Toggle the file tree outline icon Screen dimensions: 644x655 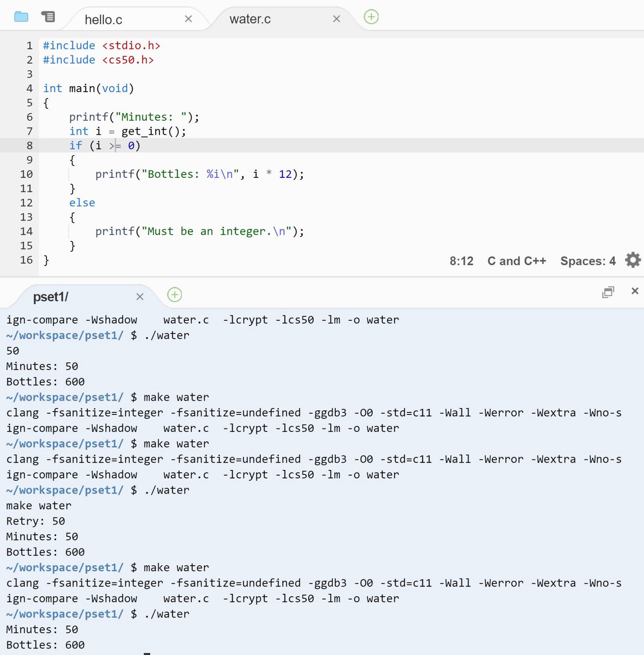tap(48, 17)
